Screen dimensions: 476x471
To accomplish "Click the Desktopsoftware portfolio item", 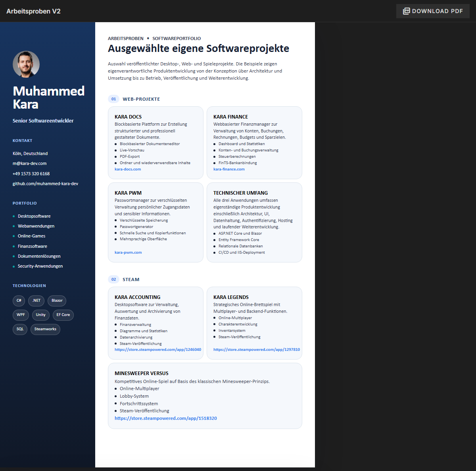I will point(34,216).
